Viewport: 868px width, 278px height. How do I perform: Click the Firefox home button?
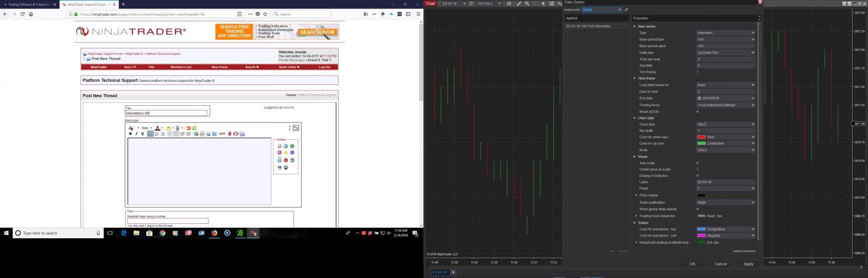click(31, 14)
